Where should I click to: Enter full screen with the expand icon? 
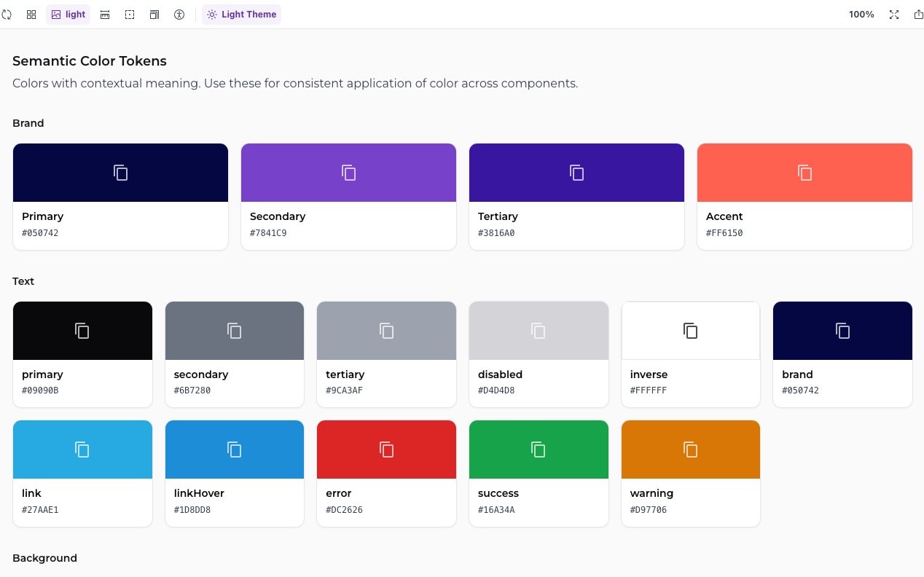[894, 15]
